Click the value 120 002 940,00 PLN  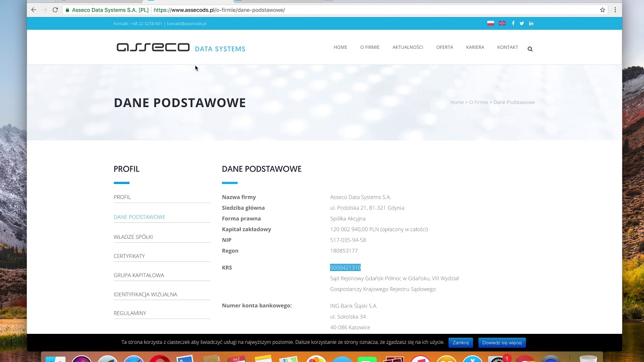tap(354, 229)
